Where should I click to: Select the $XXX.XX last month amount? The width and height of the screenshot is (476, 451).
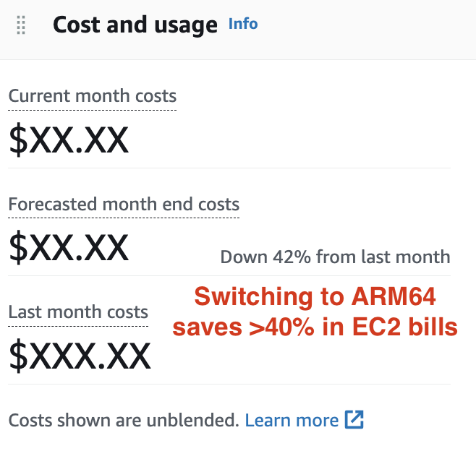pyautogui.click(x=80, y=355)
